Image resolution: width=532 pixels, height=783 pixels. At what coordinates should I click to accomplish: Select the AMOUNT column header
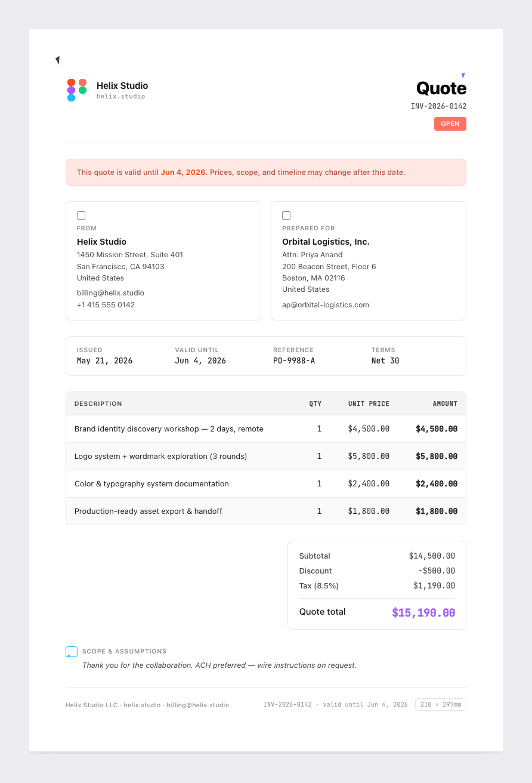[445, 404]
